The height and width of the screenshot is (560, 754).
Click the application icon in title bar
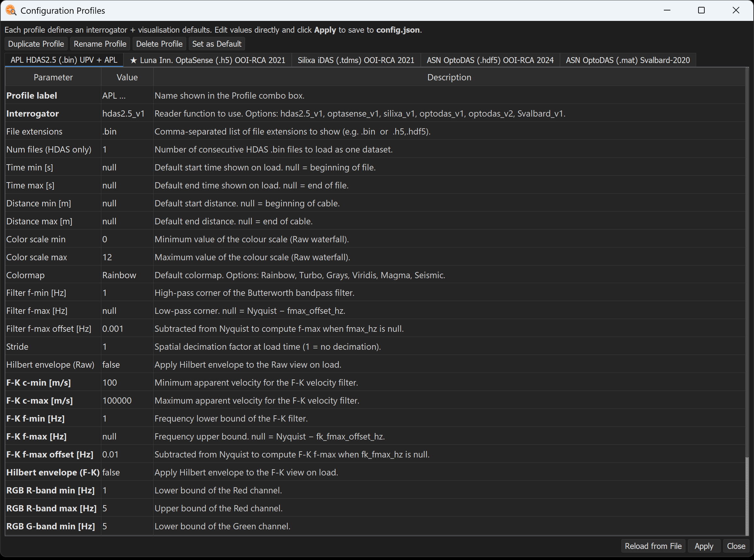click(x=11, y=10)
